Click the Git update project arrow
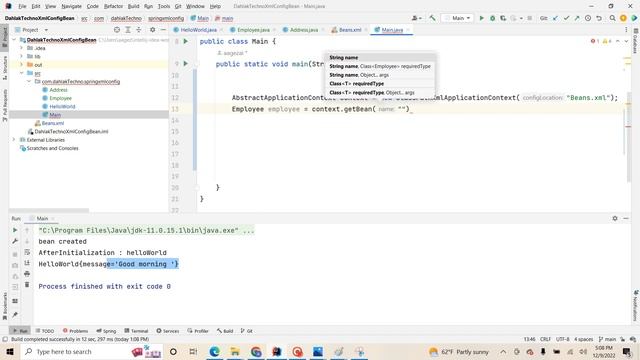 [x=555, y=18]
